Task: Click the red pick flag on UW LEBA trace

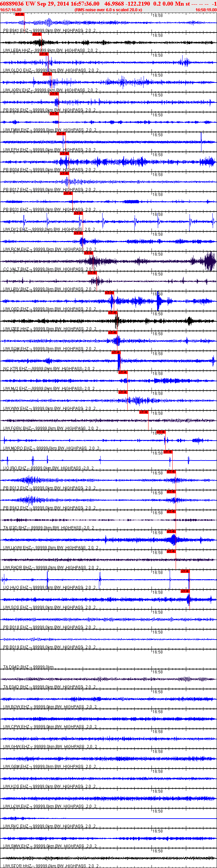Action: 37,34
